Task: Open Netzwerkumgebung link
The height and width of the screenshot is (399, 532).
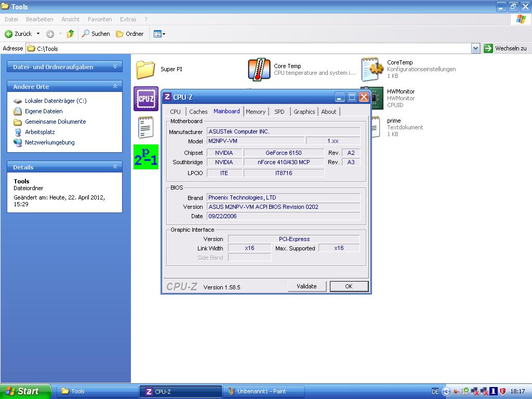Action: [49, 142]
